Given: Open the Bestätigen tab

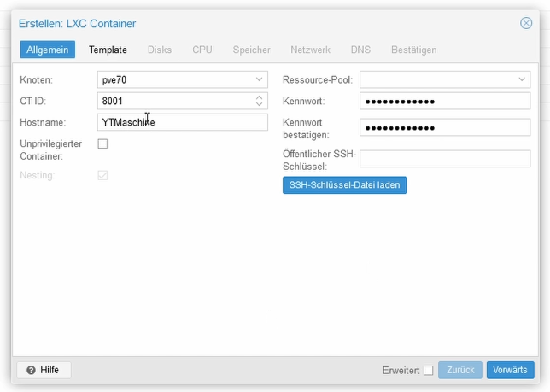Looking at the screenshot, I should click(x=414, y=50).
